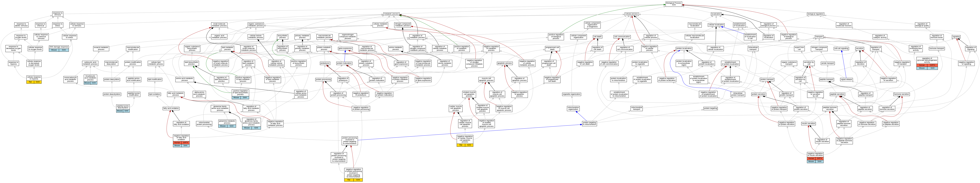Click the 'metabolic process' top-level node

click(391, 14)
